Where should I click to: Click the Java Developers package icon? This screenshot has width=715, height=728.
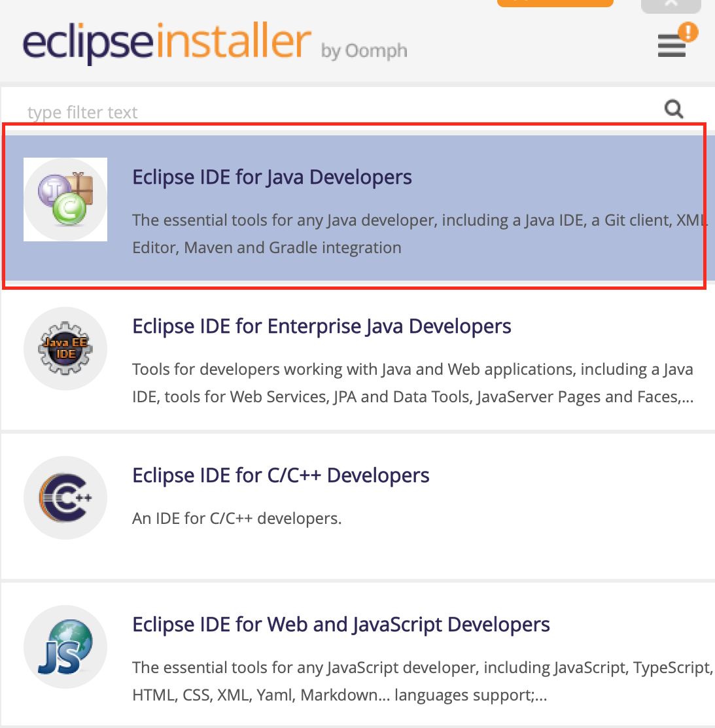click(x=65, y=199)
